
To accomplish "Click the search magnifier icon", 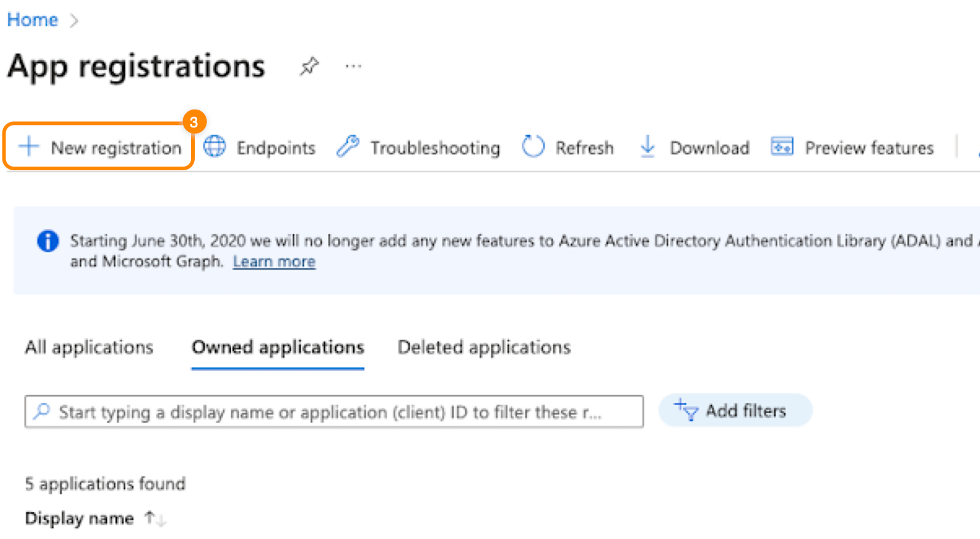I will pyautogui.click(x=42, y=411).
